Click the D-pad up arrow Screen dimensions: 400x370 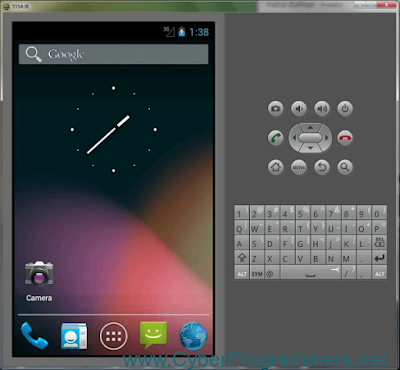(310, 127)
